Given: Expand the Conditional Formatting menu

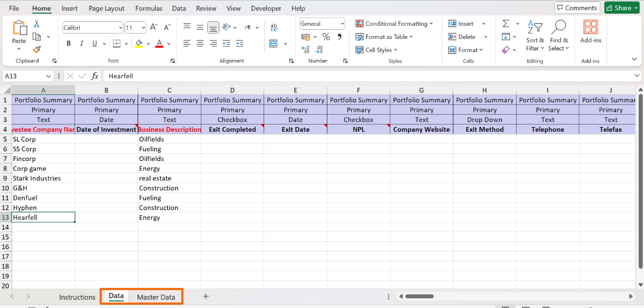Looking at the screenshot, I should click(394, 23).
